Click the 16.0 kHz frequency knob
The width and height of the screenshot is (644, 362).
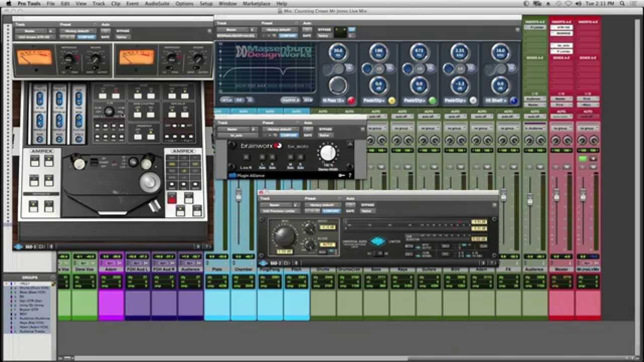[501, 52]
